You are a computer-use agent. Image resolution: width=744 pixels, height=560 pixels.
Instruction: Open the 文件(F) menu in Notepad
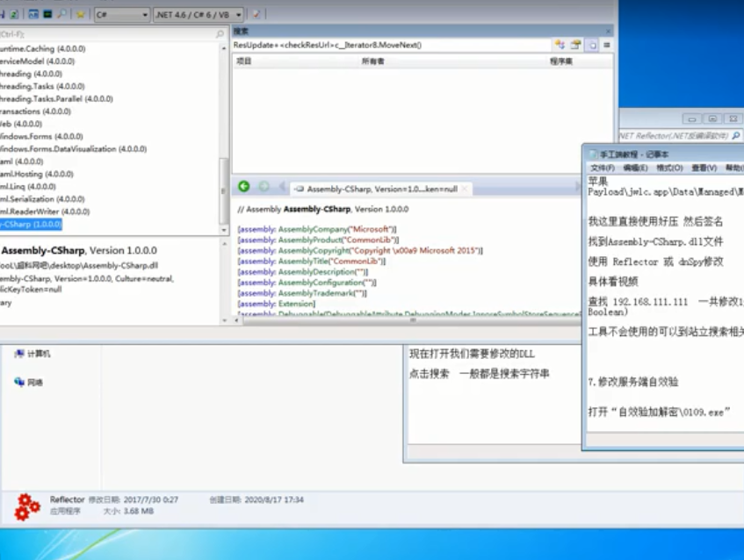(x=602, y=168)
